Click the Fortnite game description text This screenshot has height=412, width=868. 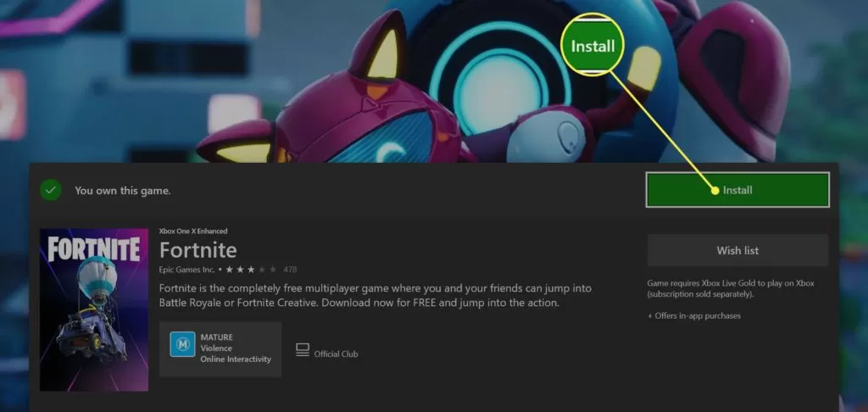376,296
